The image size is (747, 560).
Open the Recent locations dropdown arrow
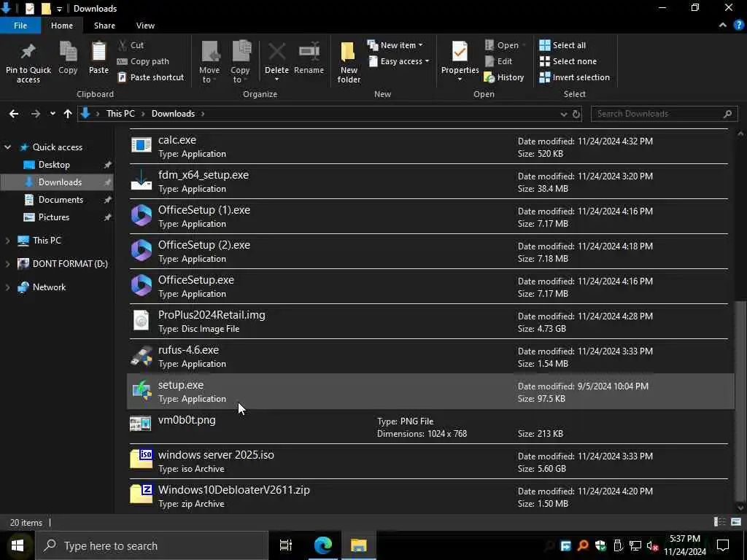53,114
